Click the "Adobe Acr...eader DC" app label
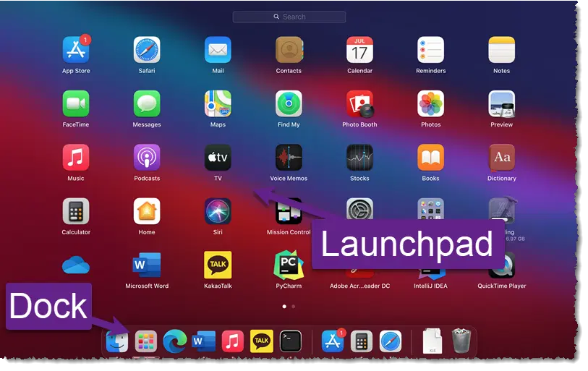The height and width of the screenshot is (371, 588). 359,286
